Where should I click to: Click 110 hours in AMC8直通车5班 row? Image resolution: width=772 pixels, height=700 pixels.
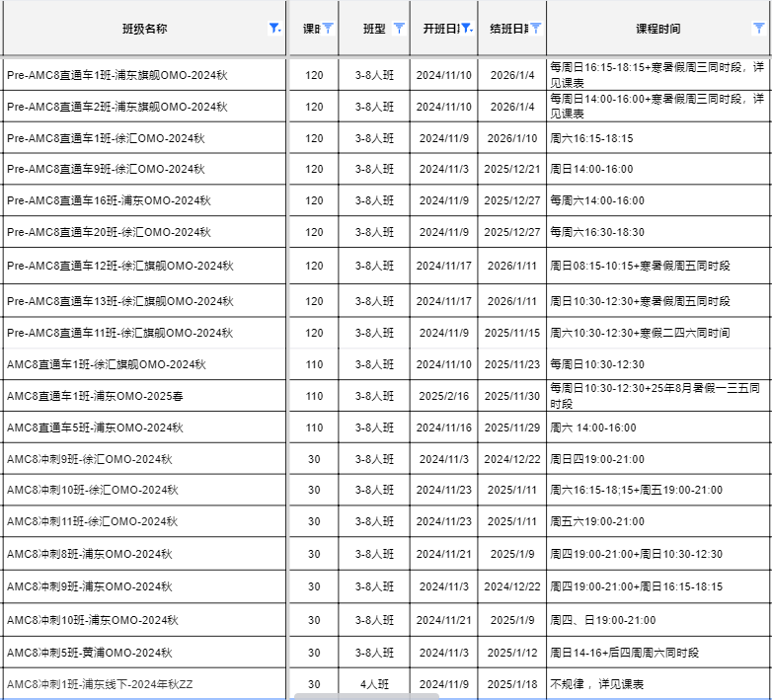click(314, 428)
